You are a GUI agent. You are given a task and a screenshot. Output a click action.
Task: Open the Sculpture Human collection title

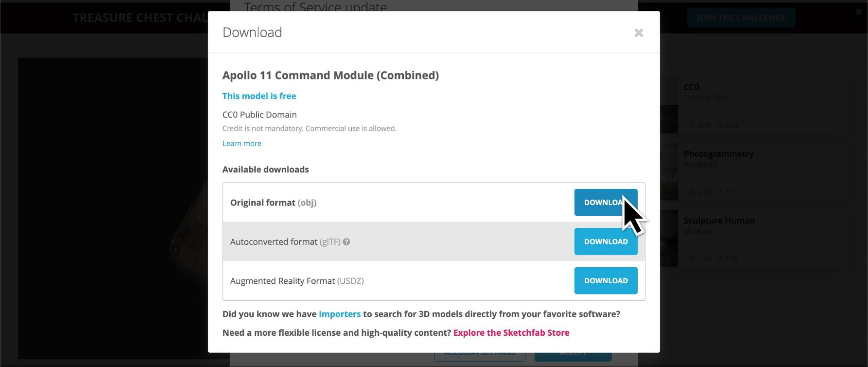tap(719, 221)
